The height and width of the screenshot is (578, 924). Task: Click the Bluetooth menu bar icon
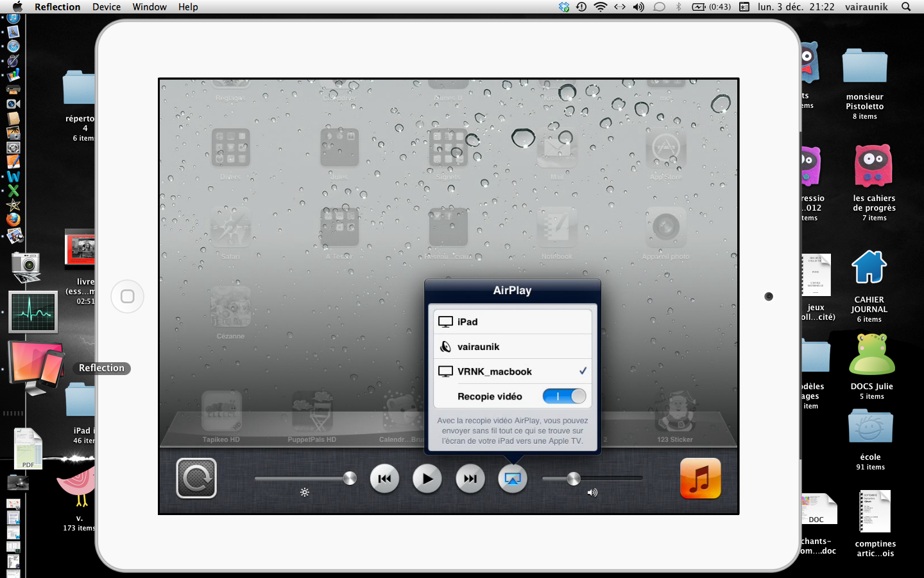pyautogui.click(x=678, y=6)
